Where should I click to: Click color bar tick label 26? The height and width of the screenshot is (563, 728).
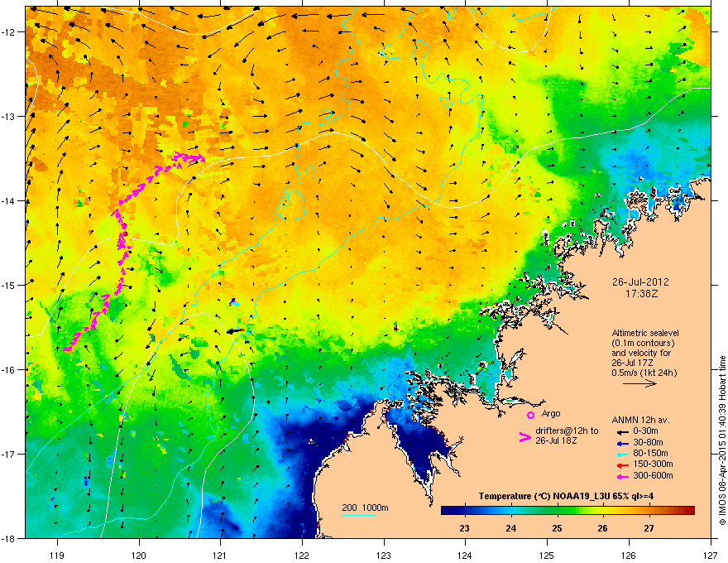click(602, 528)
